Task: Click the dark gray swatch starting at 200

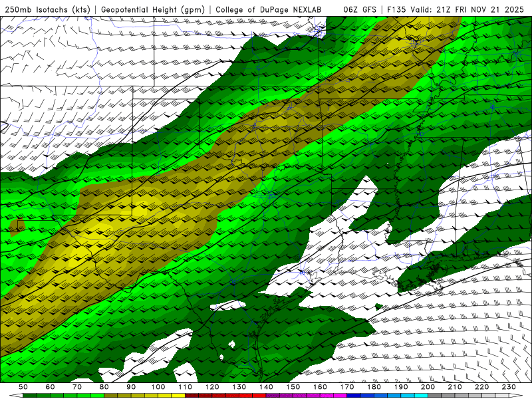Action: point(435,395)
